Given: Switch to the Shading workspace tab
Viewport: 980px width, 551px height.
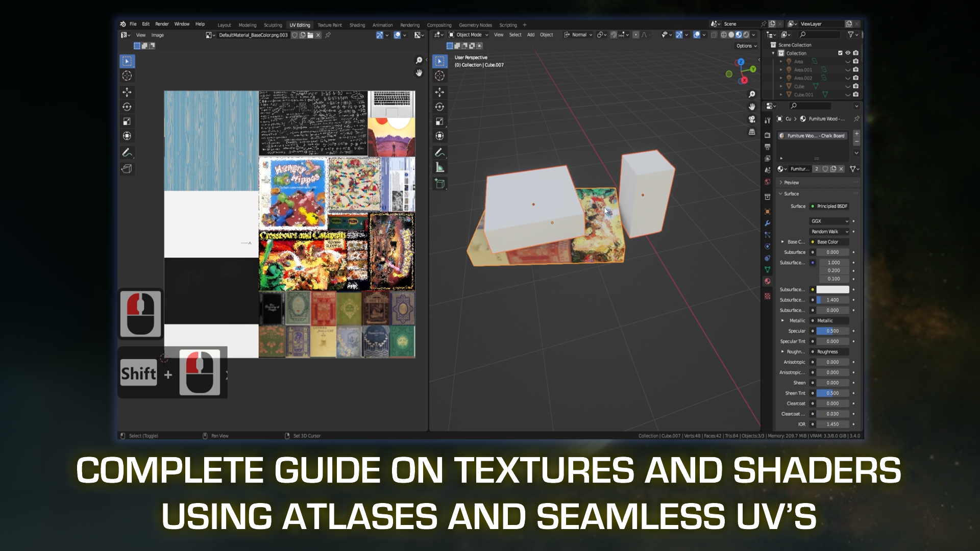Looking at the screenshot, I should [x=357, y=24].
